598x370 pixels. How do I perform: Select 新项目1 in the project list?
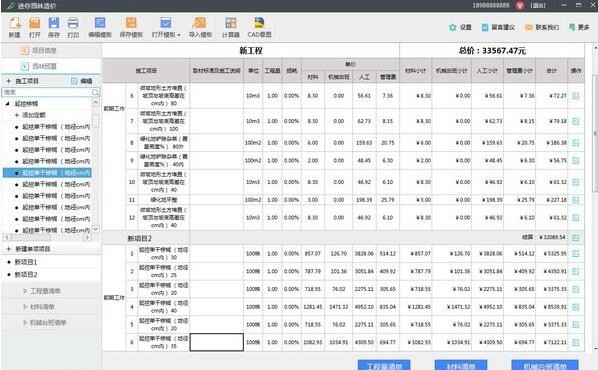point(26,262)
